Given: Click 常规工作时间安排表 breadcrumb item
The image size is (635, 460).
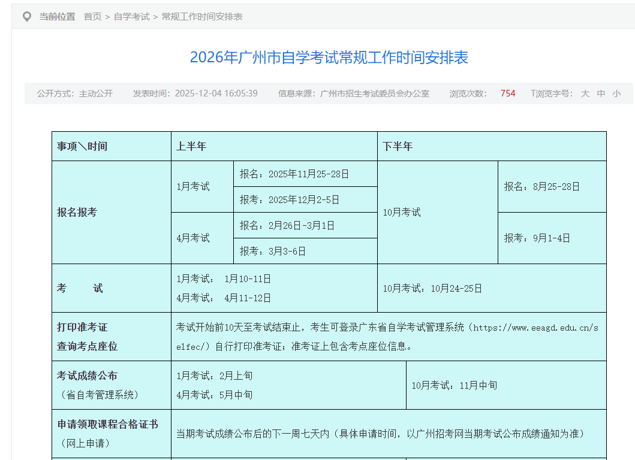Looking at the screenshot, I should click(202, 17).
